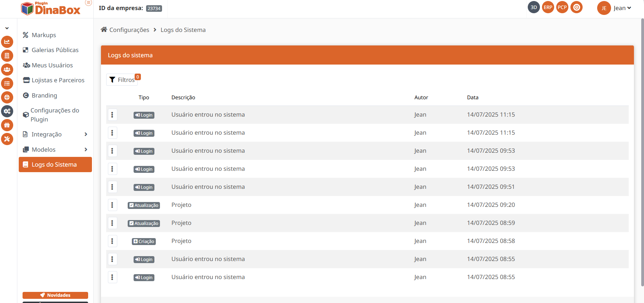
Task: Go to Meus Usuários menu item
Action: point(52,65)
